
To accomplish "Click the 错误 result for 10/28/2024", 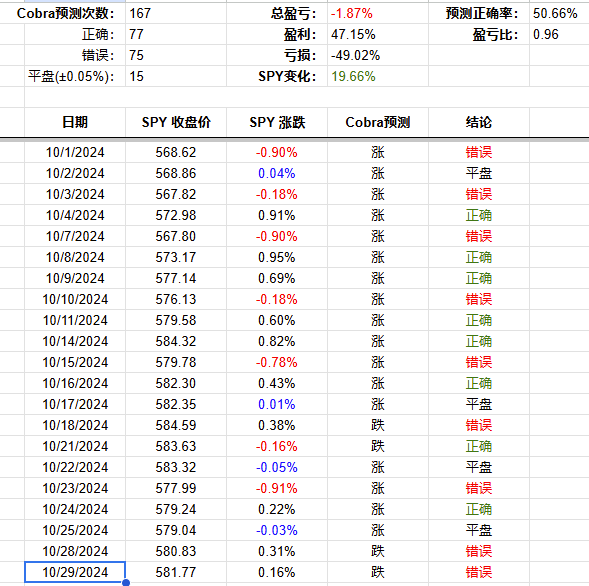I will (479, 552).
